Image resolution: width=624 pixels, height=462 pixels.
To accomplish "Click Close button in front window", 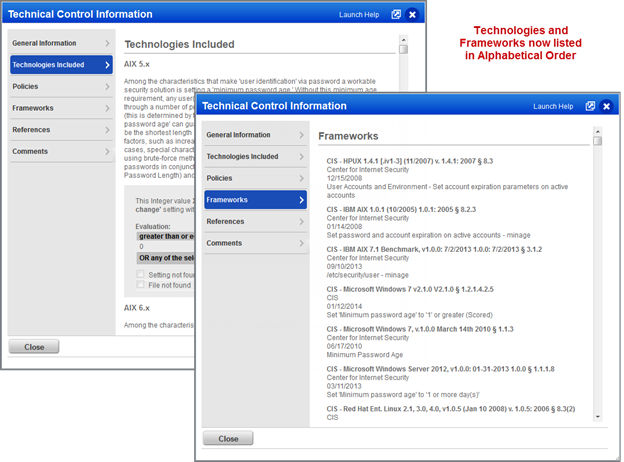I will point(228,439).
